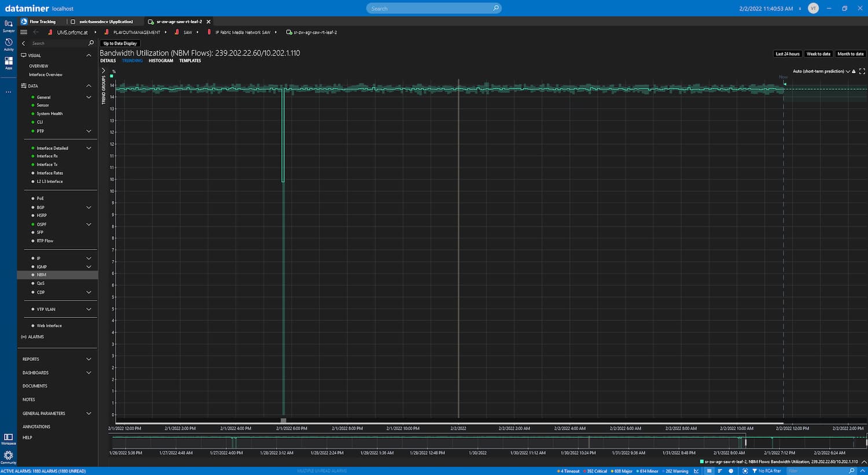Image resolution: width=868 pixels, height=475 pixels.
Task: Click the Week to date button
Action: click(x=818, y=54)
